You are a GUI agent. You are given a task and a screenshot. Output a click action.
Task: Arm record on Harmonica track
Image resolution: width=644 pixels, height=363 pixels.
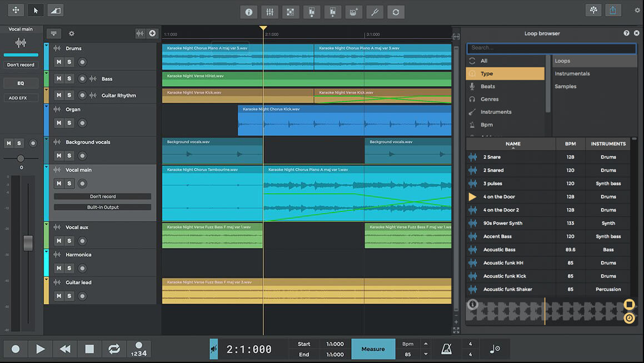point(82,269)
